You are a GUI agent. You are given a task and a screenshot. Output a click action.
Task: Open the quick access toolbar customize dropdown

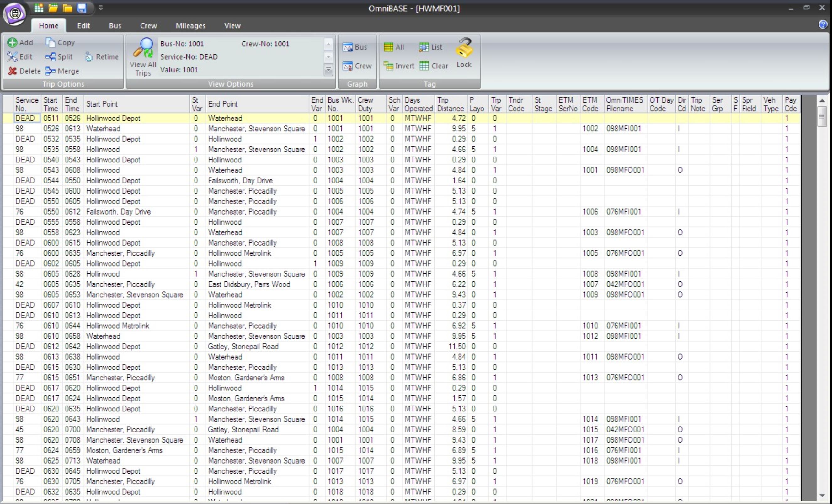click(101, 8)
